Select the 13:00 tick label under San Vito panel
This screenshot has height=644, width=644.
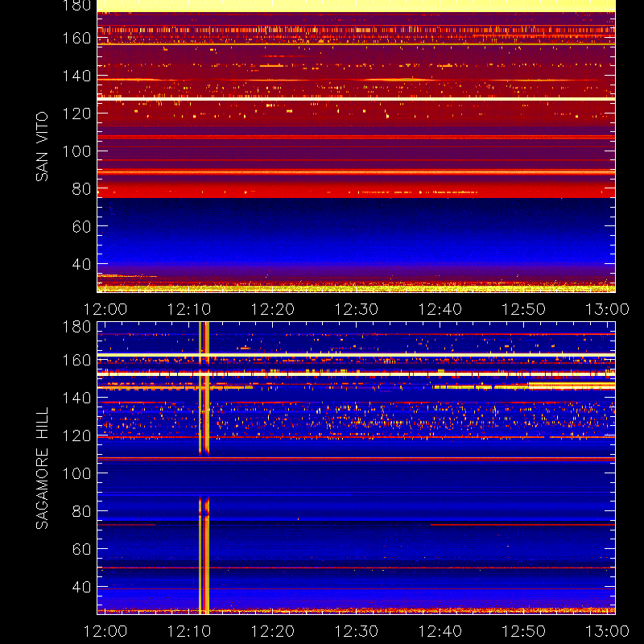(x=608, y=309)
